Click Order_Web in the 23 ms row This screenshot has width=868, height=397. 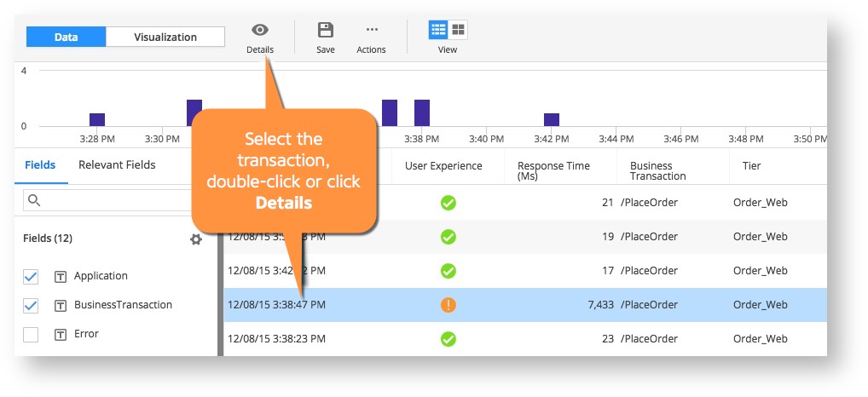[x=760, y=339]
